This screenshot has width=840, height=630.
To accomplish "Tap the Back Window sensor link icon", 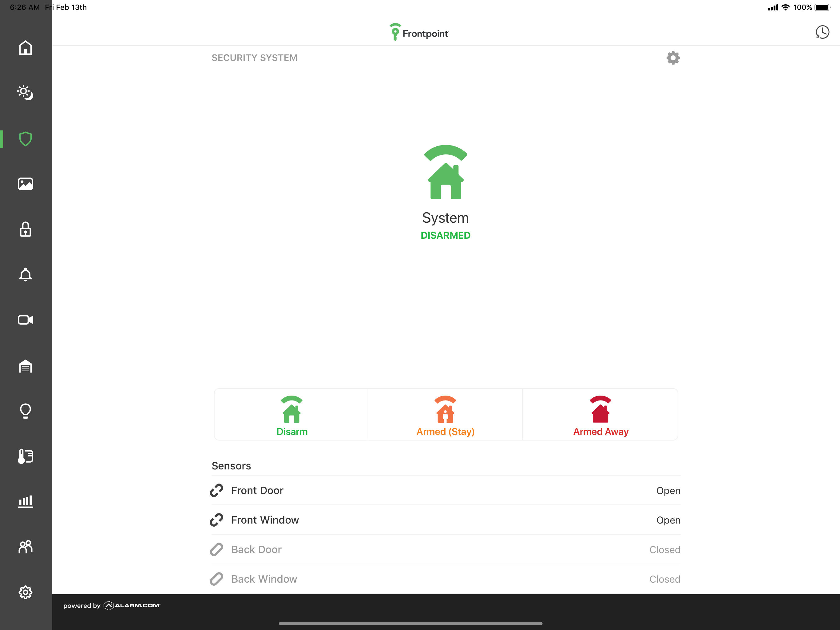I will pos(216,579).
